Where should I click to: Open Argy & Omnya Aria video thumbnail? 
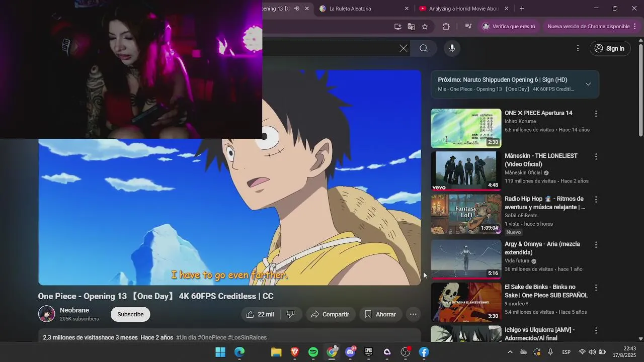tap(466, 259)
